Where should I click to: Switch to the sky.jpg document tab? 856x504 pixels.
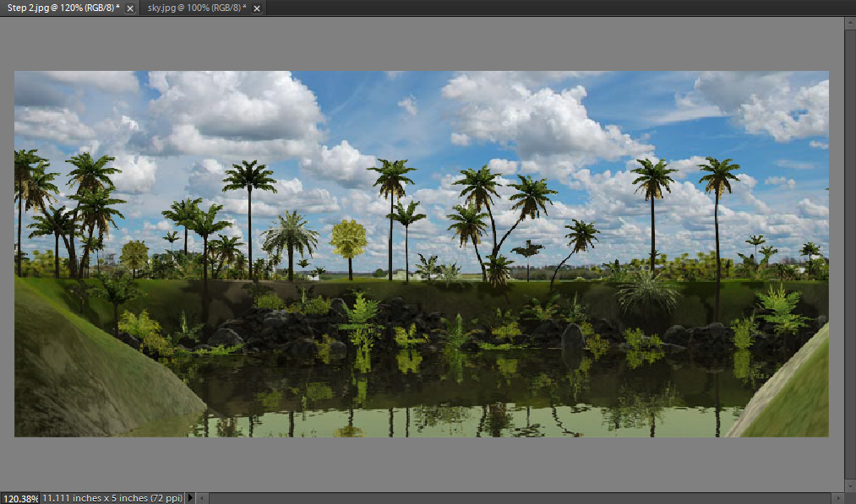coord(197,8)
